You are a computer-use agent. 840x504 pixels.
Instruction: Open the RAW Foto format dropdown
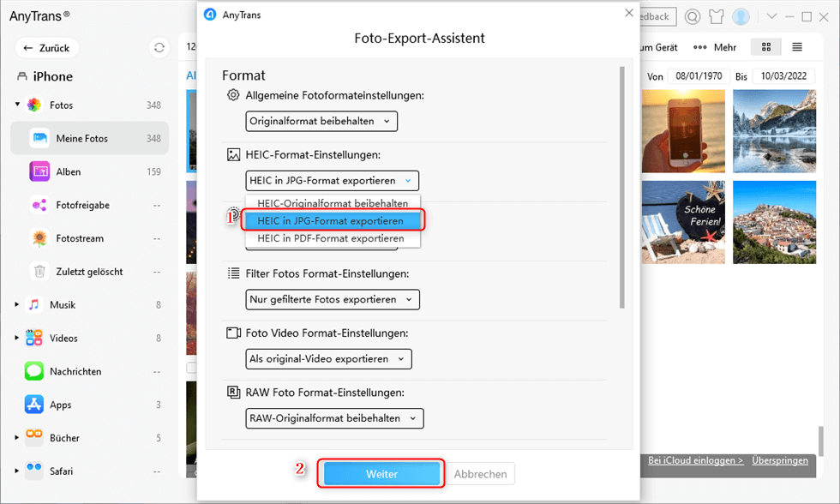(x=334, y=418)
